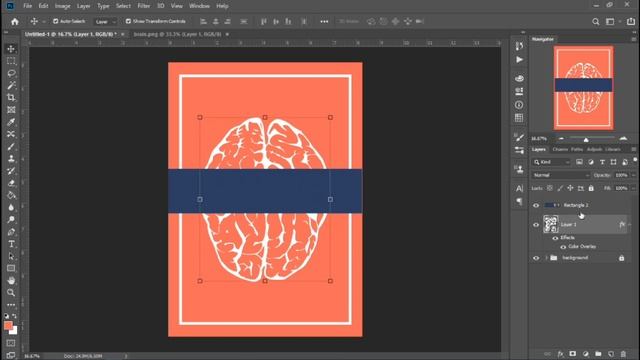Select the Lasso tool
This screenshot has width=640, height=360.
11,73
